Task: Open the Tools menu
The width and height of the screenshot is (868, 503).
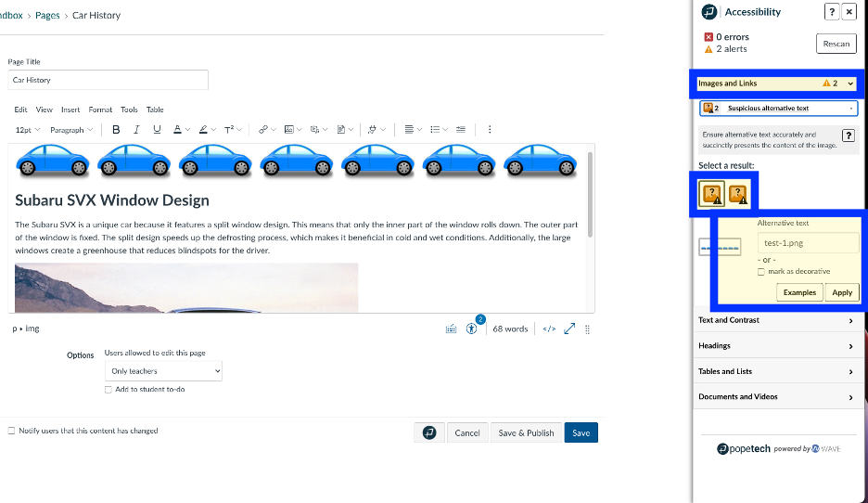Action: coord(129,110)
